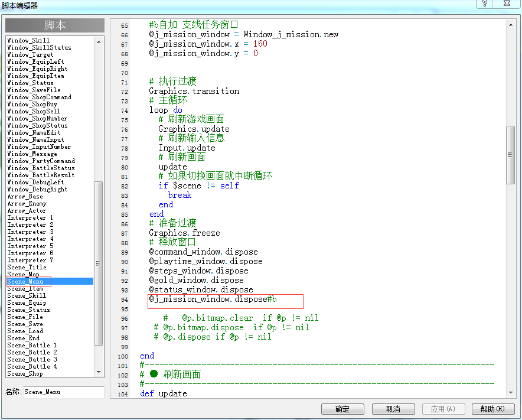
Task: Select Window_PartyCommand script
Action: coord(41,161)
